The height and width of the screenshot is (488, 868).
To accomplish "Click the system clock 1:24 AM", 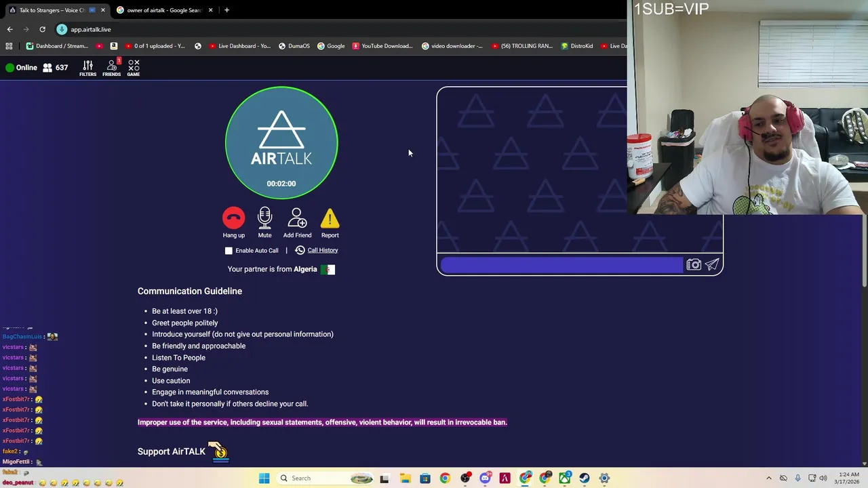I will (849, 474).
